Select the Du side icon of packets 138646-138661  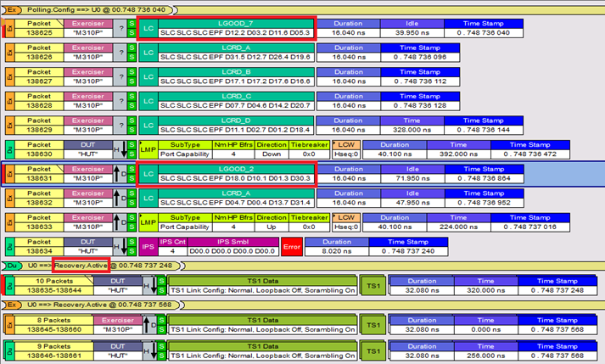point(9,351)
